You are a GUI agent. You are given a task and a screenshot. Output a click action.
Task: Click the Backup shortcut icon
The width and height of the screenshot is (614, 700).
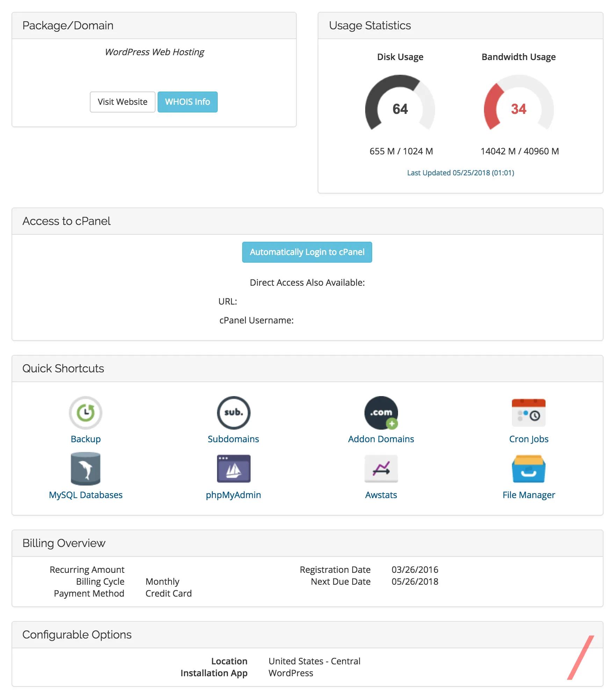click(86, 413)
